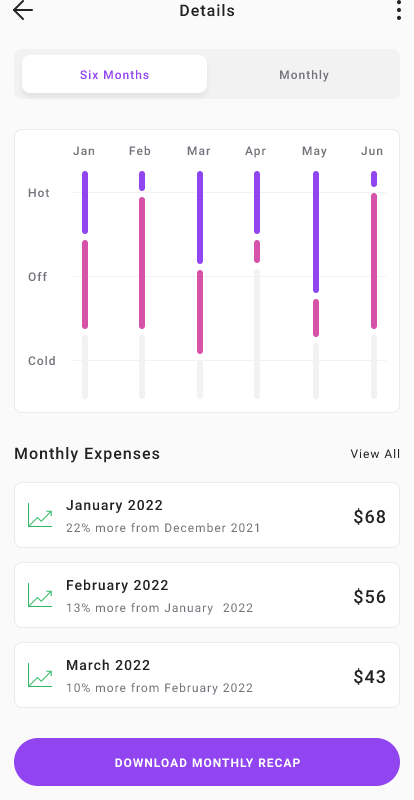414x800 pixels.
Task: Click the trend icon for January 2022
Action: click(40, 515)
